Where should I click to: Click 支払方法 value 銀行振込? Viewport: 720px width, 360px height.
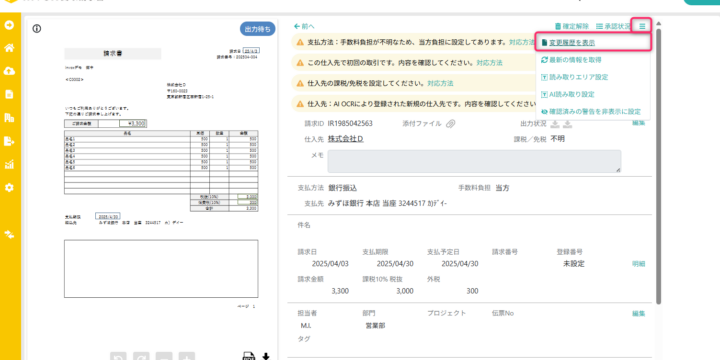(343, 188)
